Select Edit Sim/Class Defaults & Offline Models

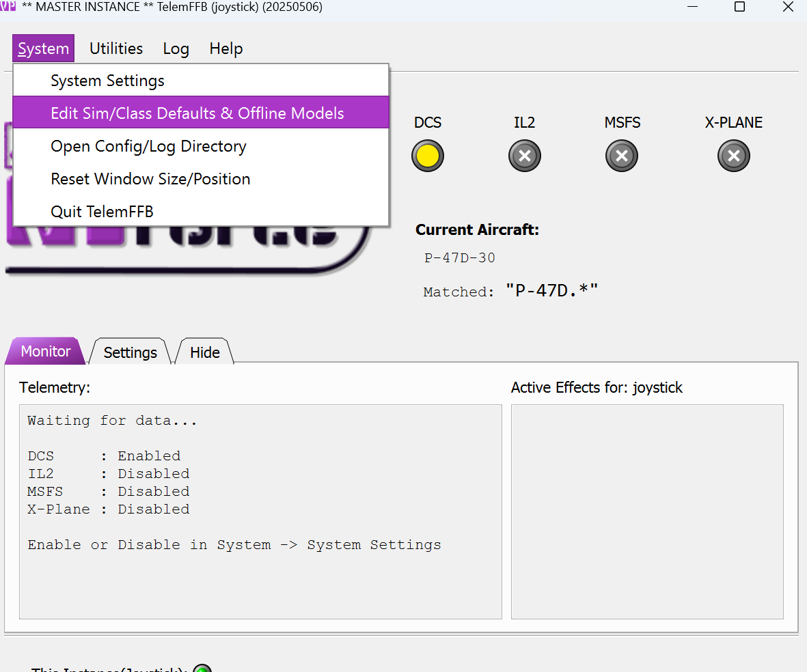[x=201, y=113]
